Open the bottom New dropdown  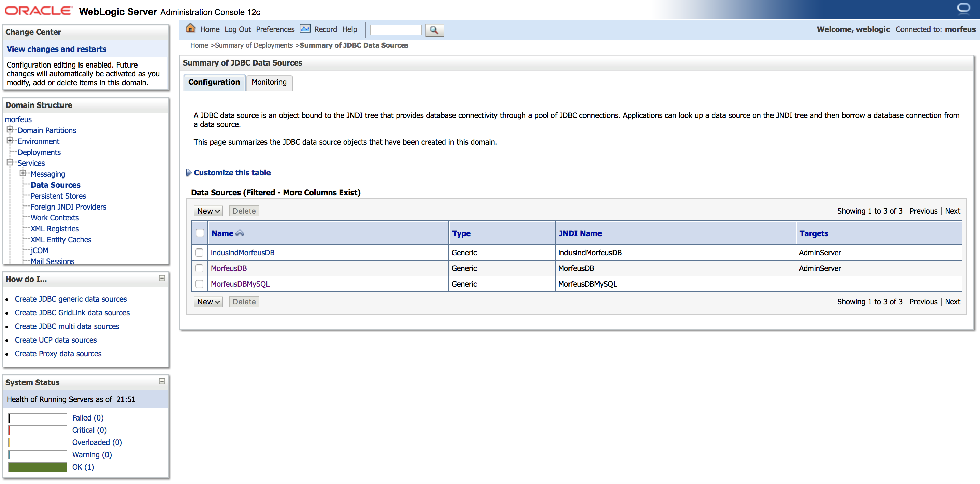(208, 302)
